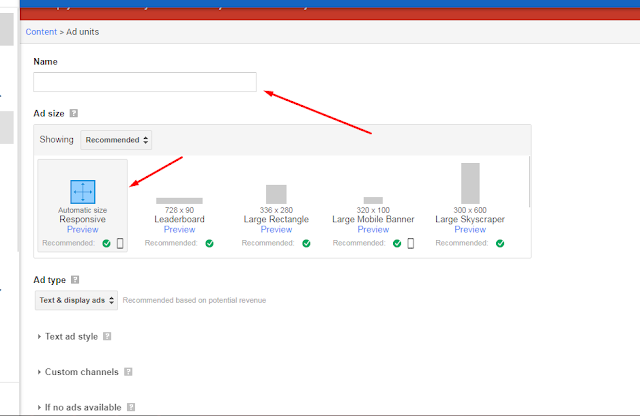Click the Large Mobile Banner phone icon
The image size is (640, 416).
click(x=411, y=243)
